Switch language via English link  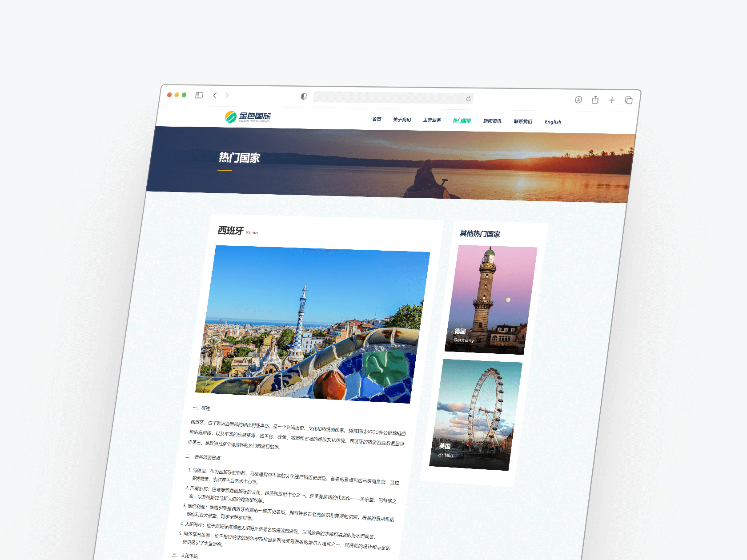553,122
